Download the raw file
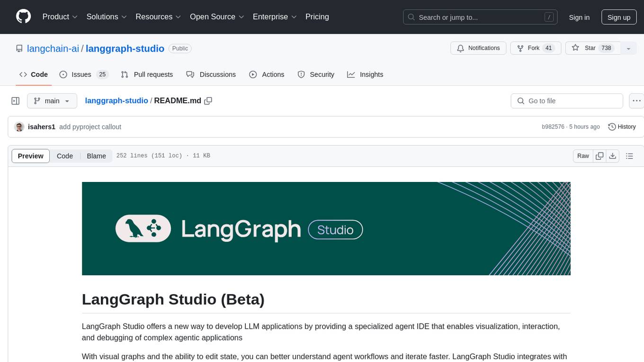The image size is (644, 362). coord(613,156)
